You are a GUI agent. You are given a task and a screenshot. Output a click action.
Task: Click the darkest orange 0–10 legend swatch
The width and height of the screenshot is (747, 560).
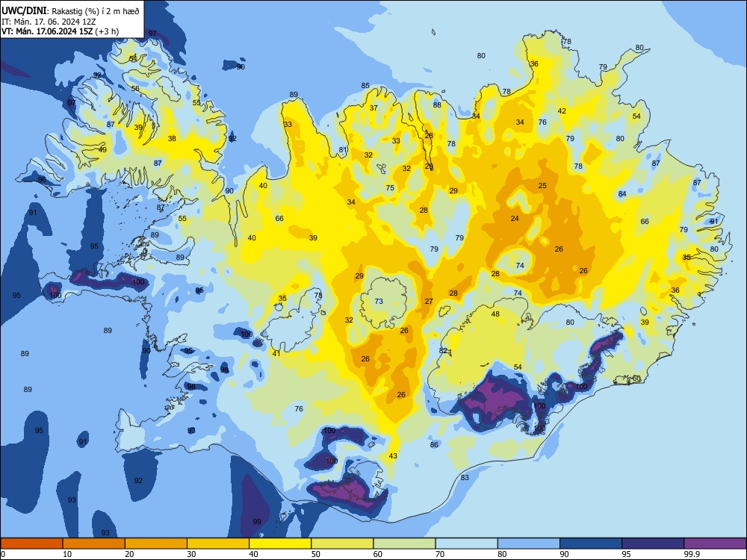pyautogui.click(x=31, y=544)
